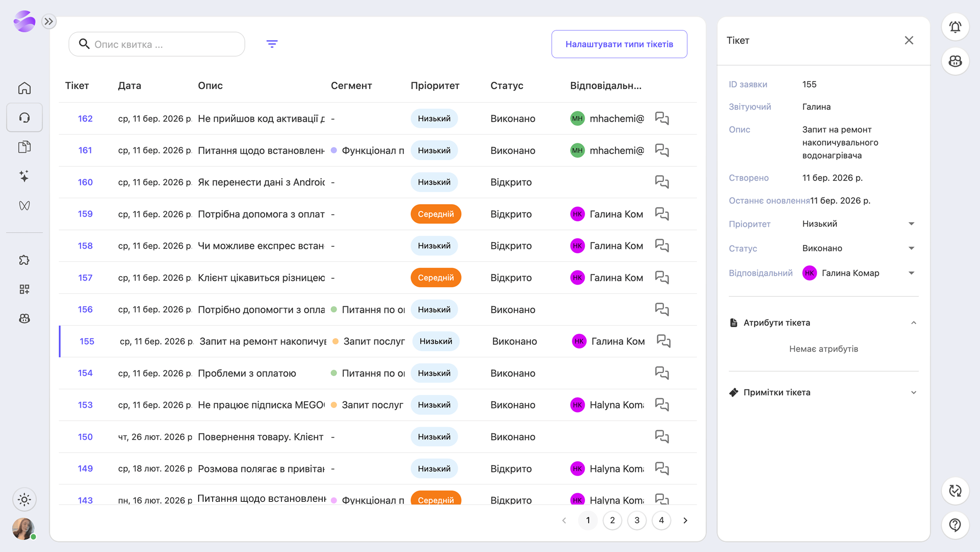Open chat icon for ticket 160
The height and width of the screenshot is (552, 980).
click(x=661, y=182)
